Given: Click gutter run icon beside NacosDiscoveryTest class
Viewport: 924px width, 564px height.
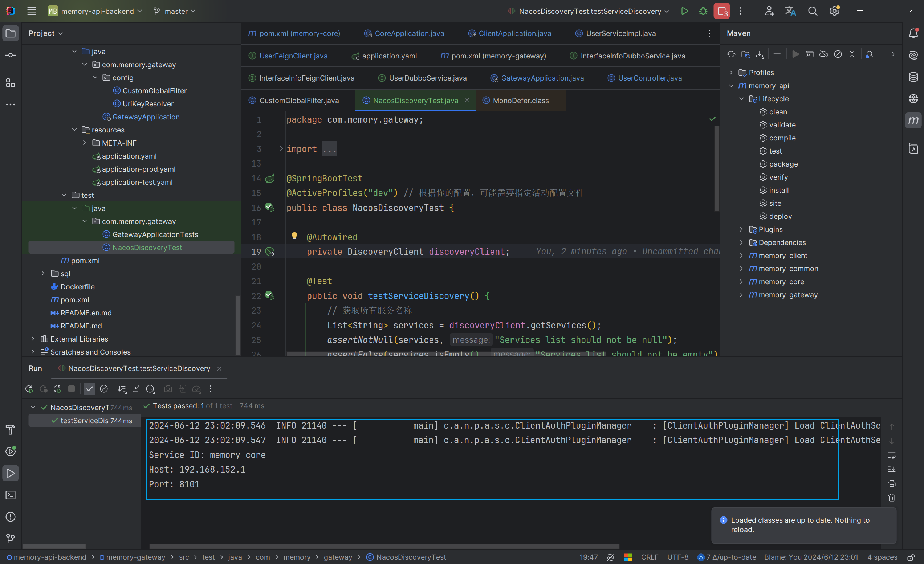Looking at the screenshot, I should point(270,207).
